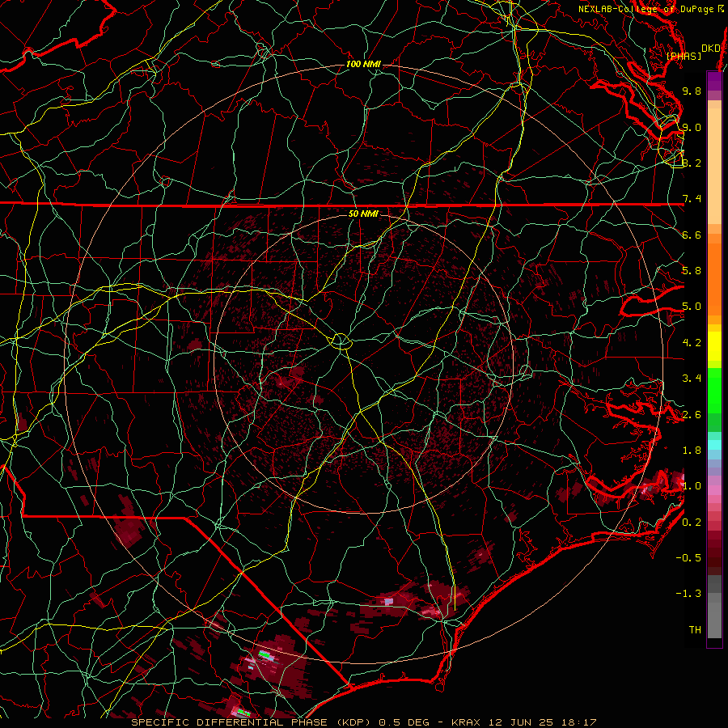728x728 pixels.
Task: Click the DKD product code text
Action: point(711,49)
